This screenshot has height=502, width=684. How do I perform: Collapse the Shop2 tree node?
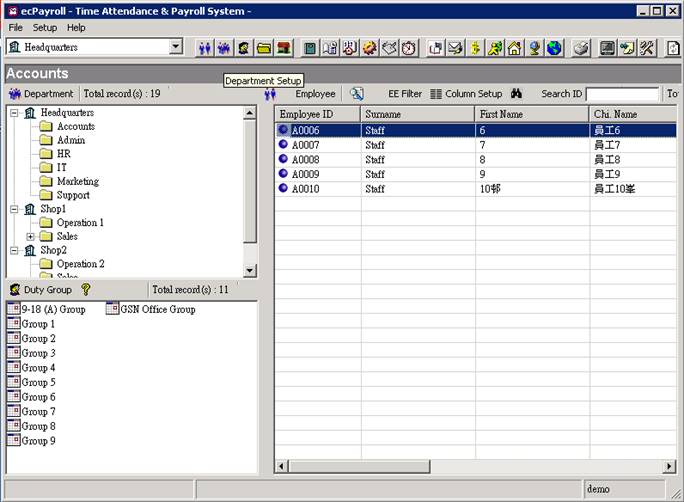(x=14, y=250)
